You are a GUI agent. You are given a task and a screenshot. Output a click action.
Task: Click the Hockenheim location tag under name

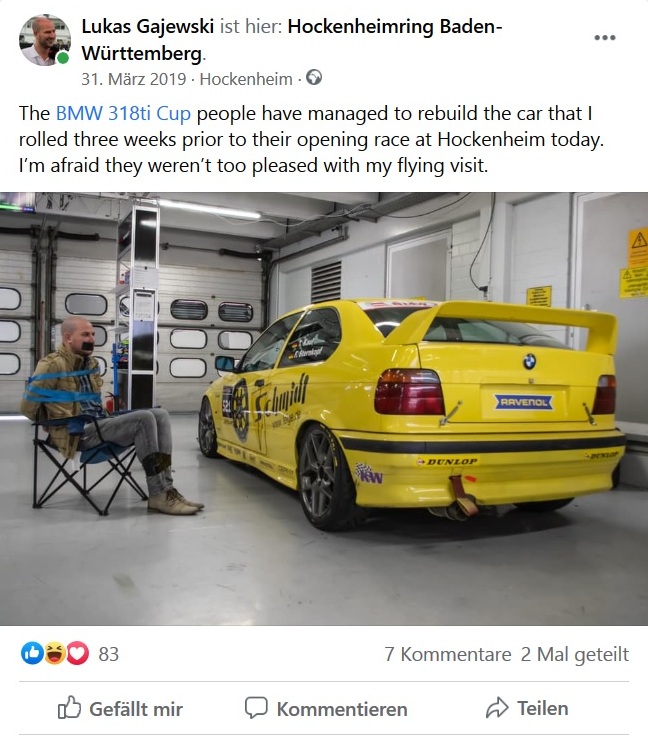tap(246, 79)
